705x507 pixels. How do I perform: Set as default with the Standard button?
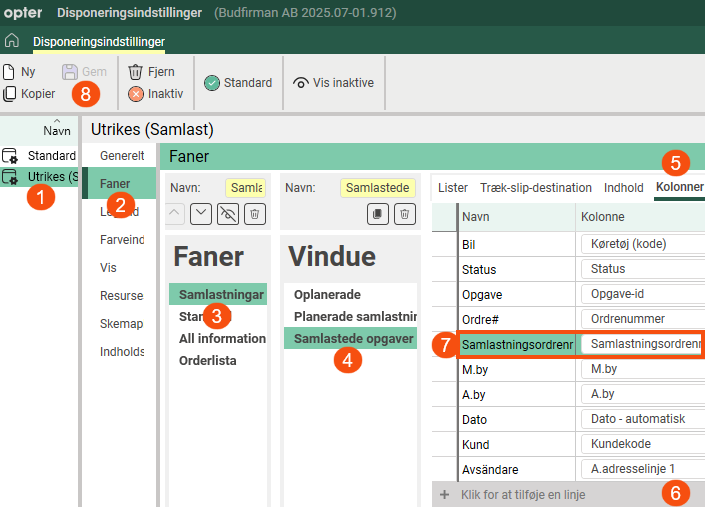(238, 83)
